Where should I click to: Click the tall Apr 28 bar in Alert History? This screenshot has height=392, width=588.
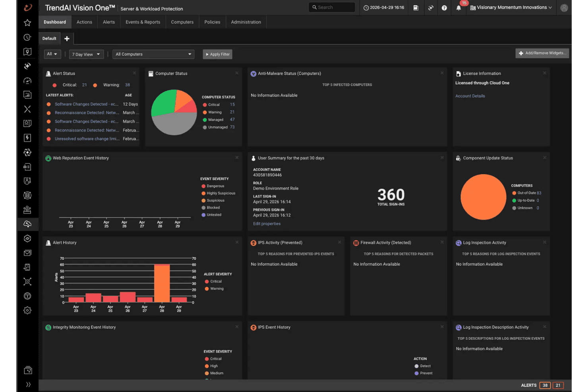(162, 284)
